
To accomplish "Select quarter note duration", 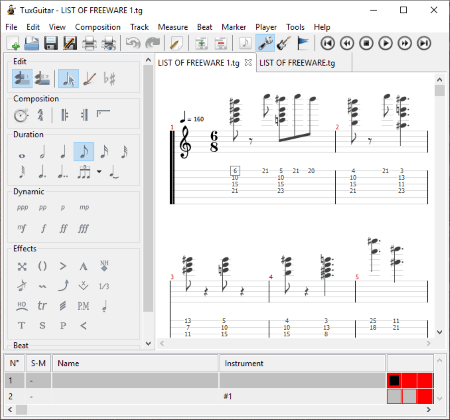I will (x=63, y=152).
